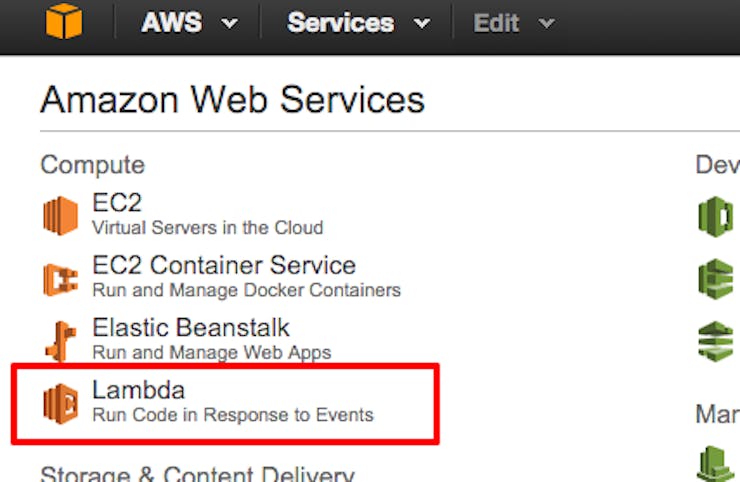Open the Lambda link
The height and width of the screenshot is (482, 740).
(x=138, y=390)
